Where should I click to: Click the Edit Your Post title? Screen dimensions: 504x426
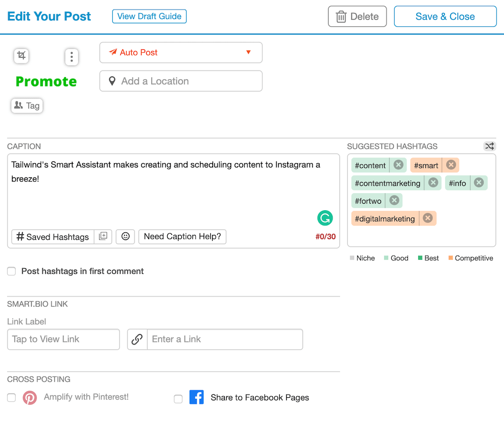click(49, 16)
